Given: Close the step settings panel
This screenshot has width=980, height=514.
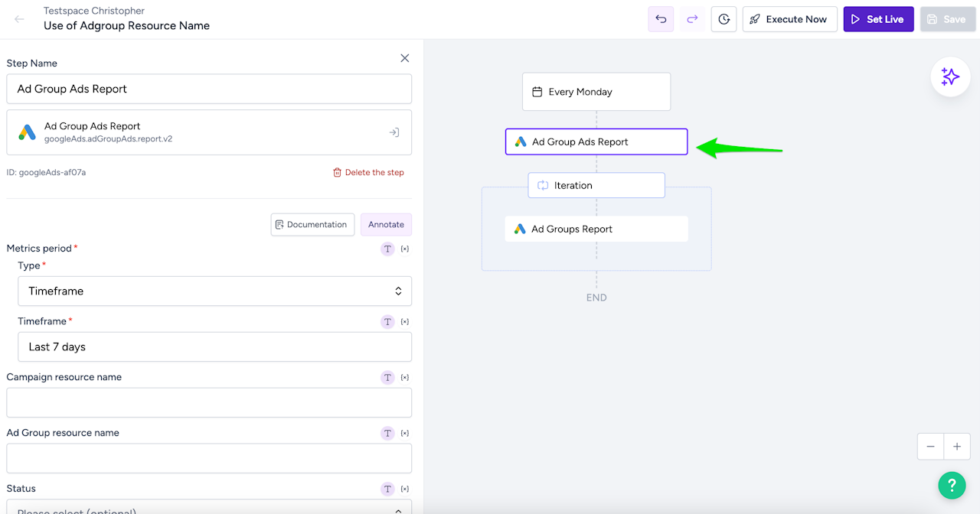Looking at the screenshot, I should click(x=405, y=58).
